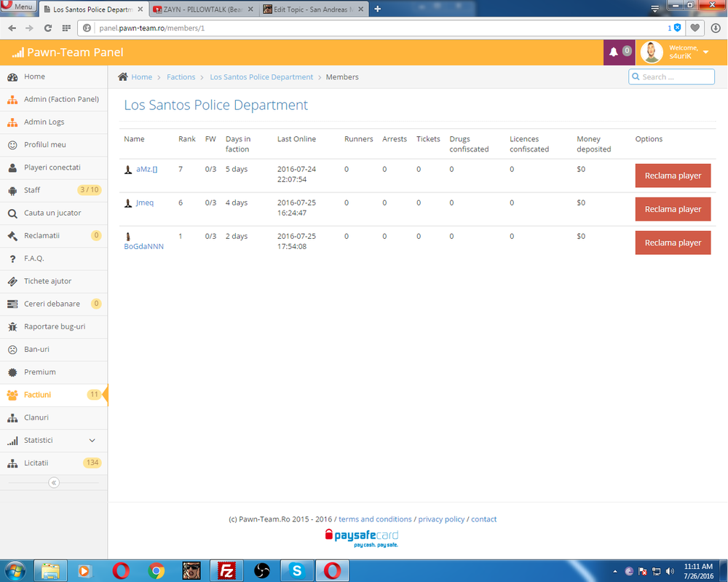Screen dimensions: 728x582
Task: Click the Playeri conectati user icon
Action: coord(12,168)
